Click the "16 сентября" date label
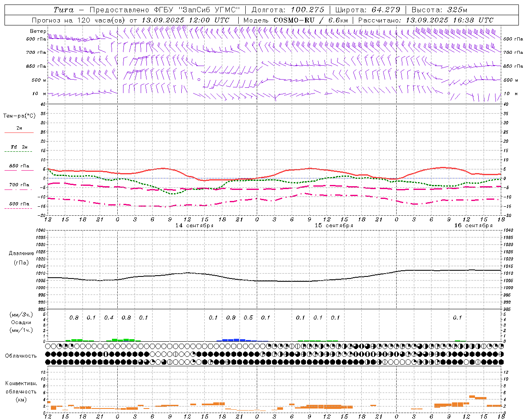This screenshot has height=420, width=525. click(473, 226)
